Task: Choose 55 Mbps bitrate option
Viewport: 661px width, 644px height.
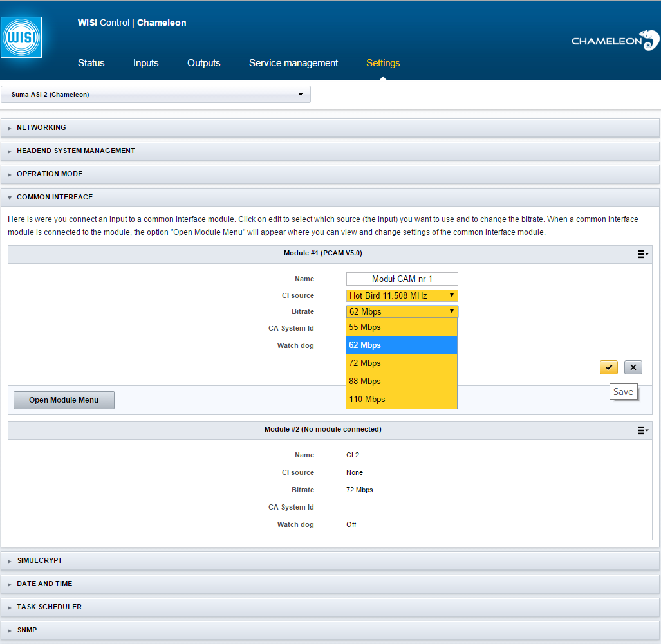Action: coord(402,327)
